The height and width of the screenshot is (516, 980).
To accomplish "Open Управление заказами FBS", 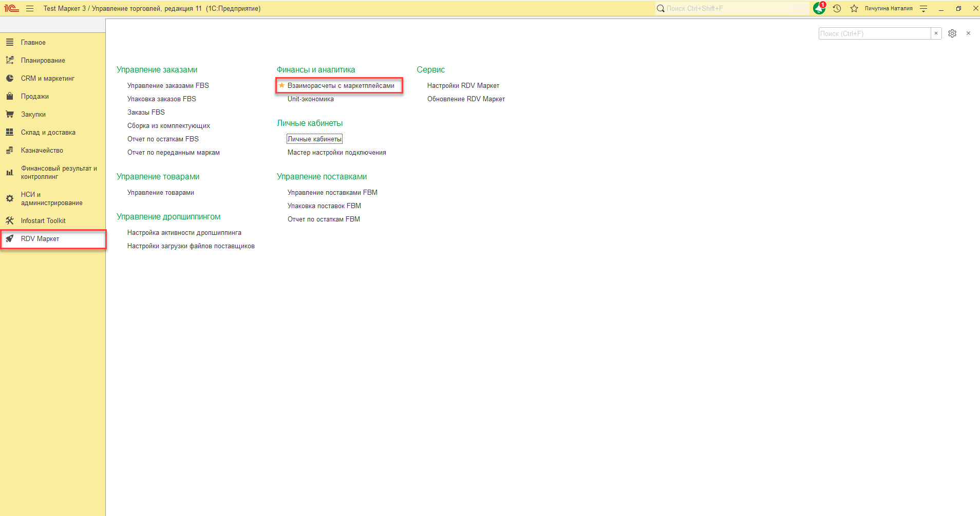I will tap(168, 85).
